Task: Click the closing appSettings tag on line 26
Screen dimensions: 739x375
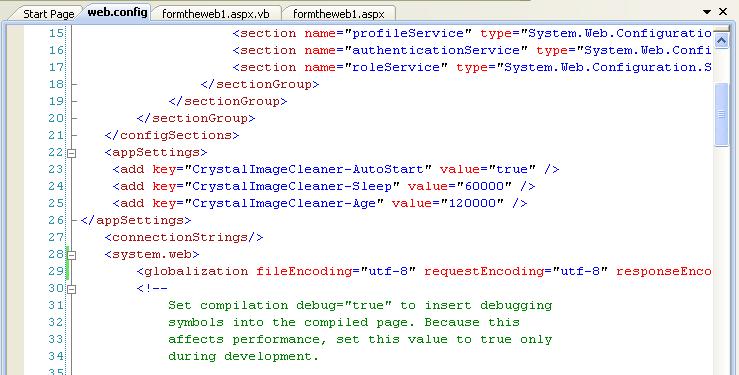Action: tap(136, 220)
